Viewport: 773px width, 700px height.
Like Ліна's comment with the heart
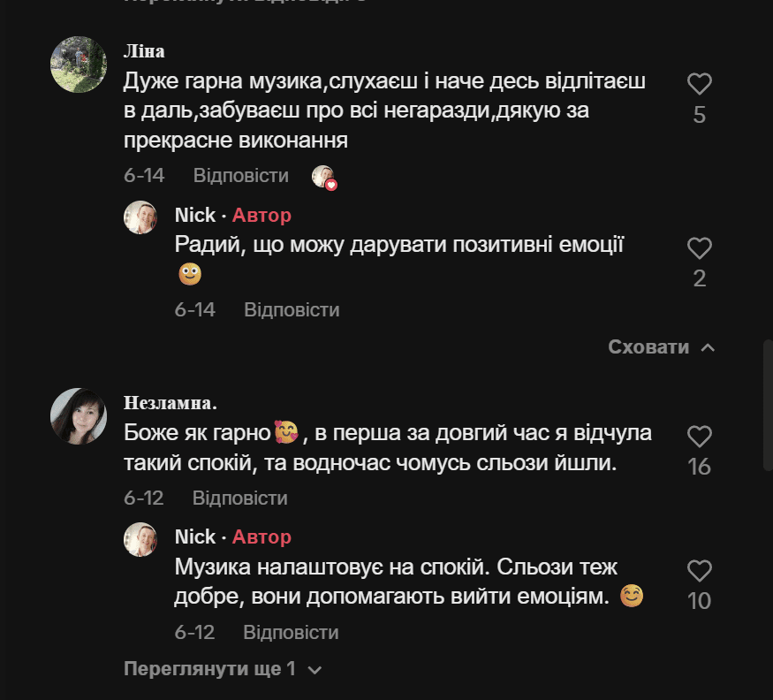click(x=699, y=85)
